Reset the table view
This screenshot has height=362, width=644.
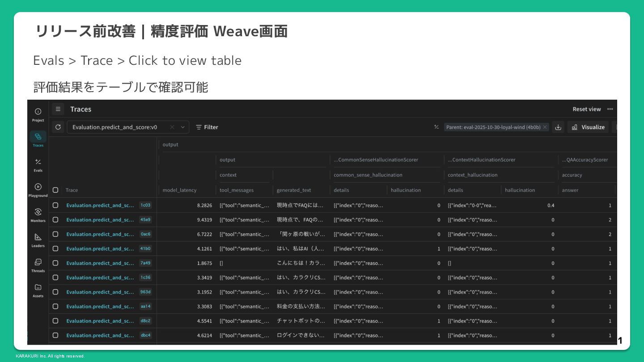(587, 109)
